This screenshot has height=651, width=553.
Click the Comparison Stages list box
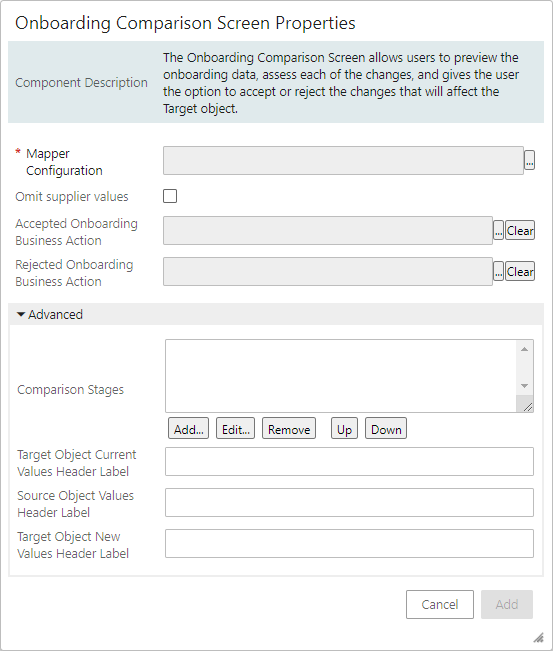(x=340, y=376)
